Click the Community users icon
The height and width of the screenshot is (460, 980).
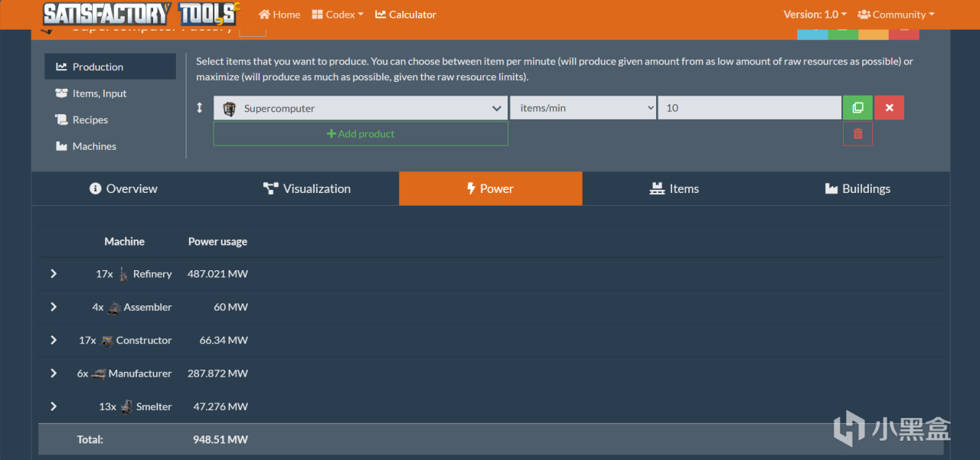click(864, 15)
